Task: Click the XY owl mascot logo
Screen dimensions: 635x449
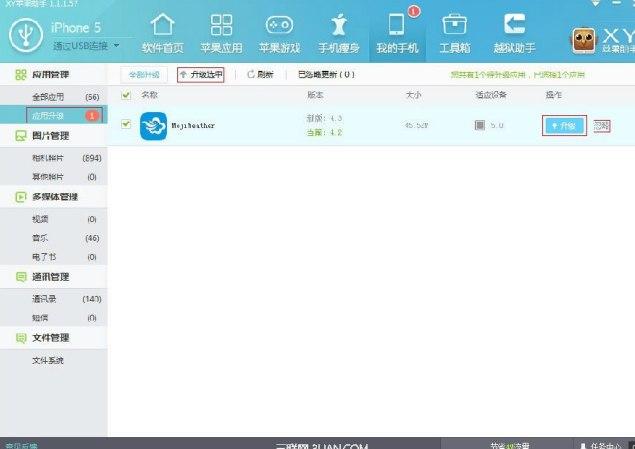Action: coord(584,40)
